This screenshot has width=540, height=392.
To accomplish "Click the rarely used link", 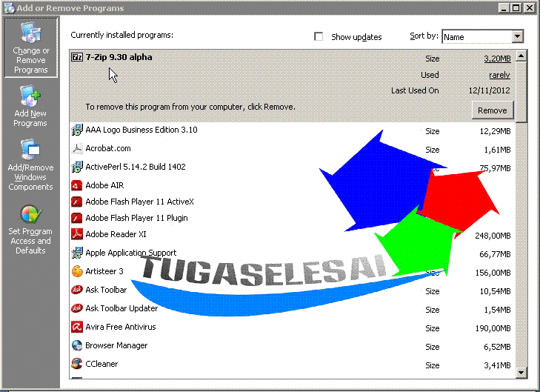I will 499,75.
